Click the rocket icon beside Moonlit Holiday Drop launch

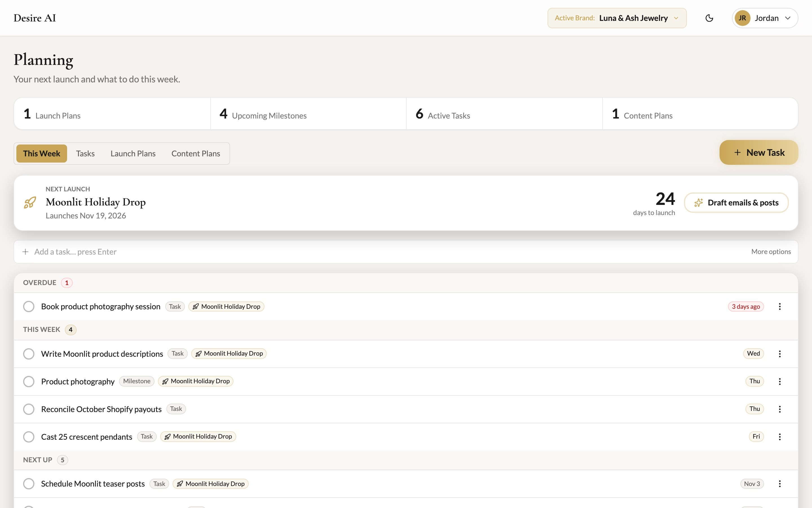click(30, 203)
